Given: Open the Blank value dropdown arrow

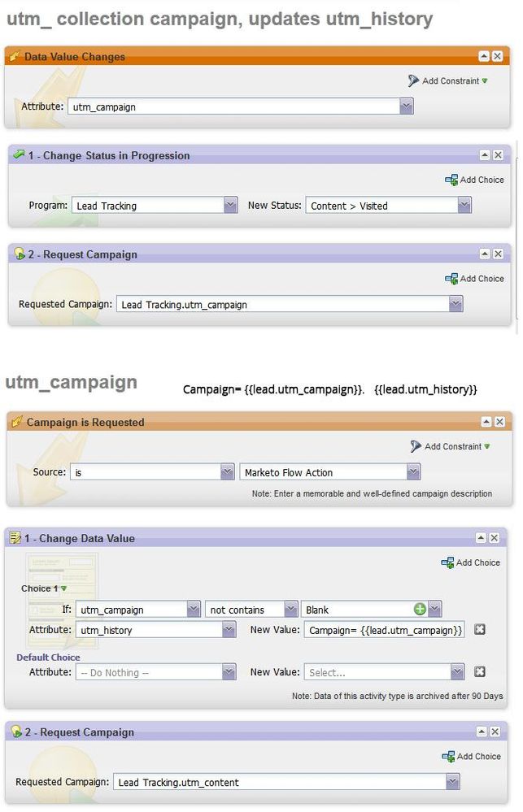Looking at the screenshot, I should [x=435, y=610].
